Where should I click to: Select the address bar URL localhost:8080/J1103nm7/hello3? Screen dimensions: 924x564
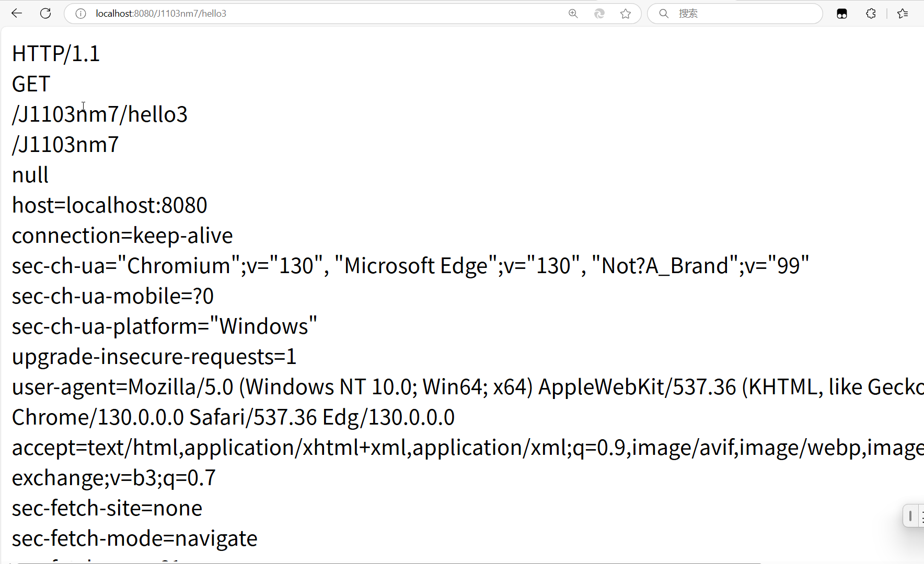(x=161, y=14)
